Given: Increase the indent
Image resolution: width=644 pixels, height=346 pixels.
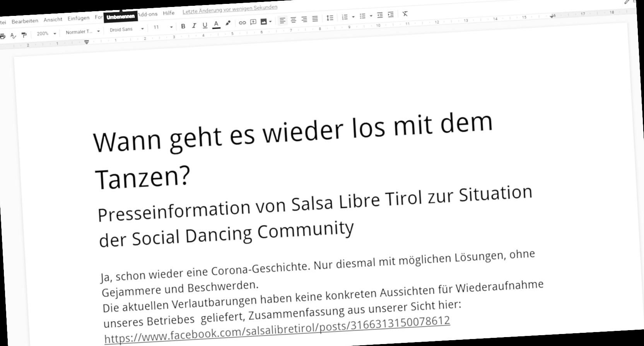Looking at the screenshot, I should click(x=391, y=14).
